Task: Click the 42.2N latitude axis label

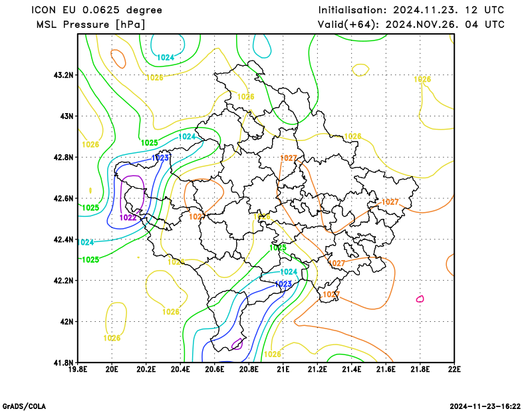Action: pyautogui.click(x=63, y=281)
